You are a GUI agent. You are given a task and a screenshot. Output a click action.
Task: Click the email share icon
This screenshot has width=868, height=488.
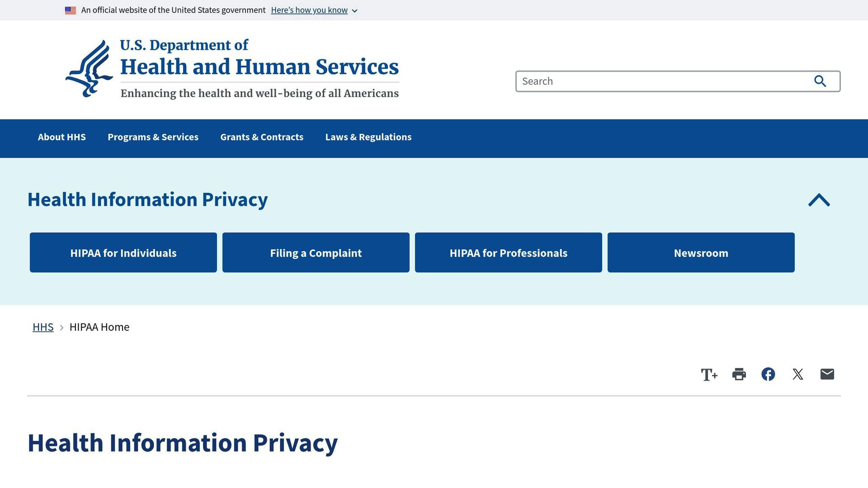pos(826,374)
